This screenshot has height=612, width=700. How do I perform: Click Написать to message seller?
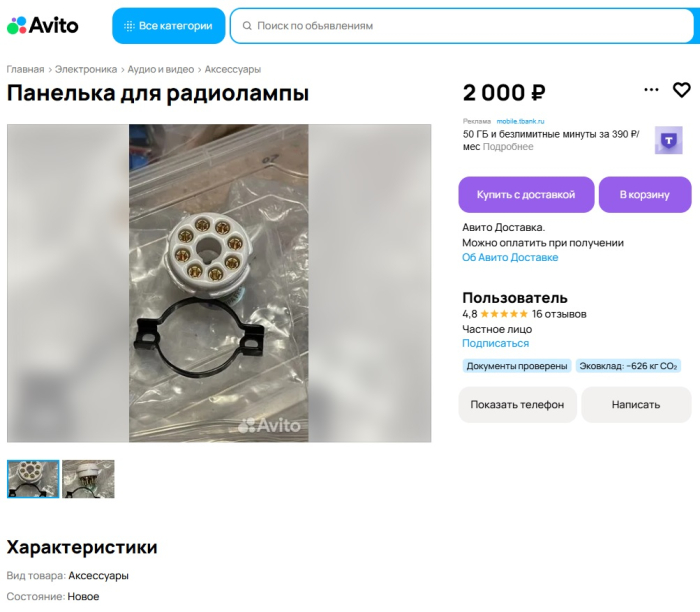[x=636, y=405]
